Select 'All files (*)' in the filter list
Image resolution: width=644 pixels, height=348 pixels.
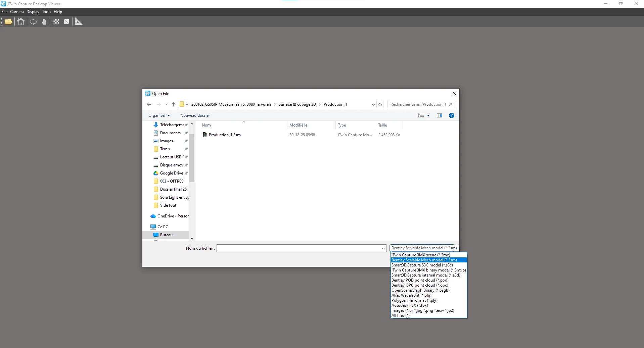400,315
